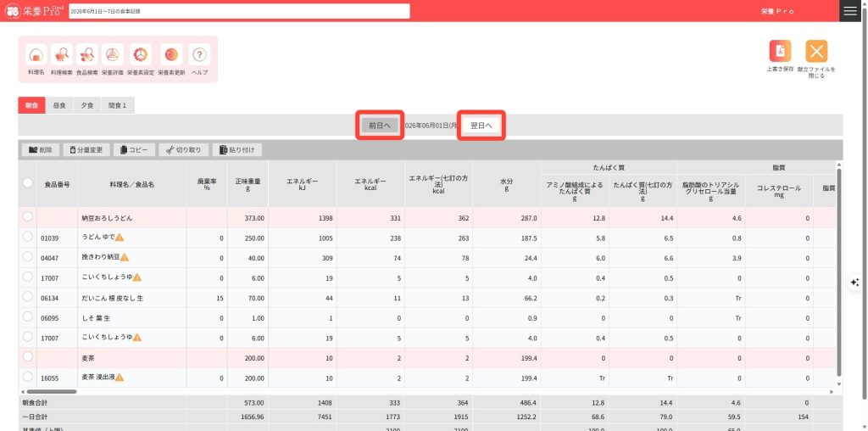Screen dimensions: 868x431
Task: Click warning icon next to 麦茶 浸出液
Action: (x=119, y=378)
